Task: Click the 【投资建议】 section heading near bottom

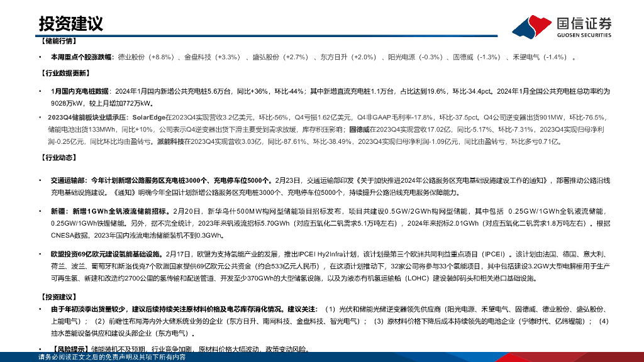Action: (58, 297)
